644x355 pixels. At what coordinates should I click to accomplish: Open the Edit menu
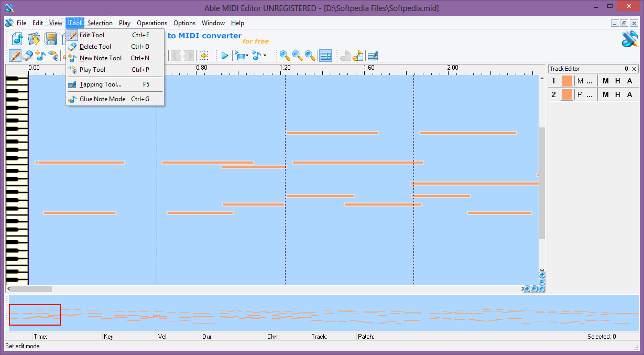(38, 23)
